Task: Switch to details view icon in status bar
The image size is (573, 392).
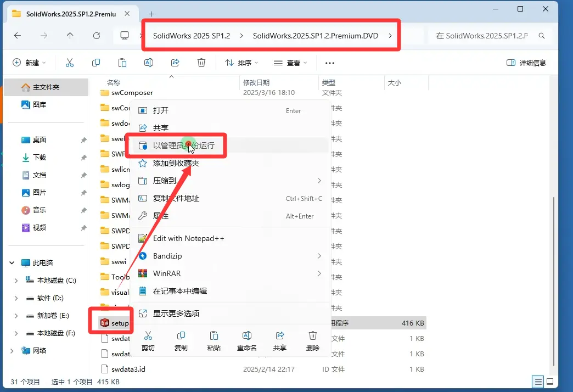Action: click(538, 382)
